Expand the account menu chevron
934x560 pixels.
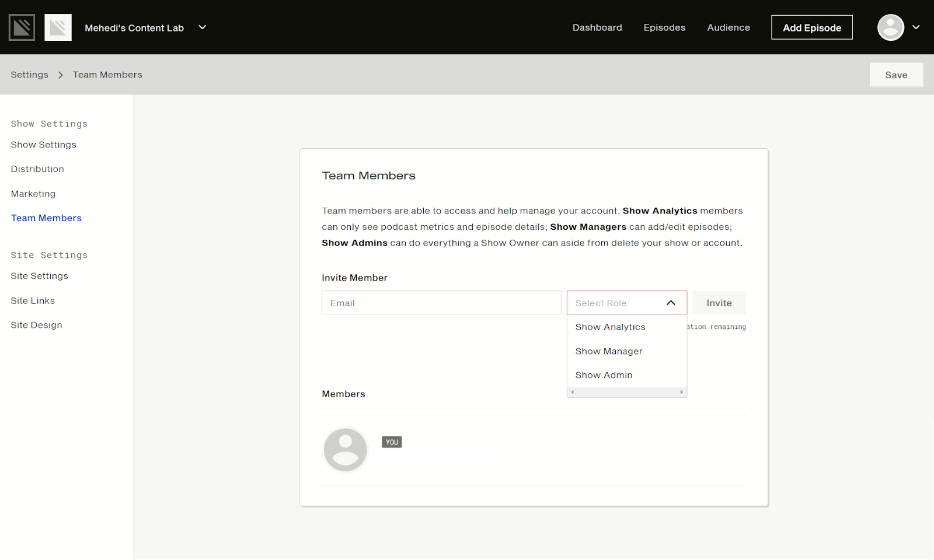coord(915,27)
